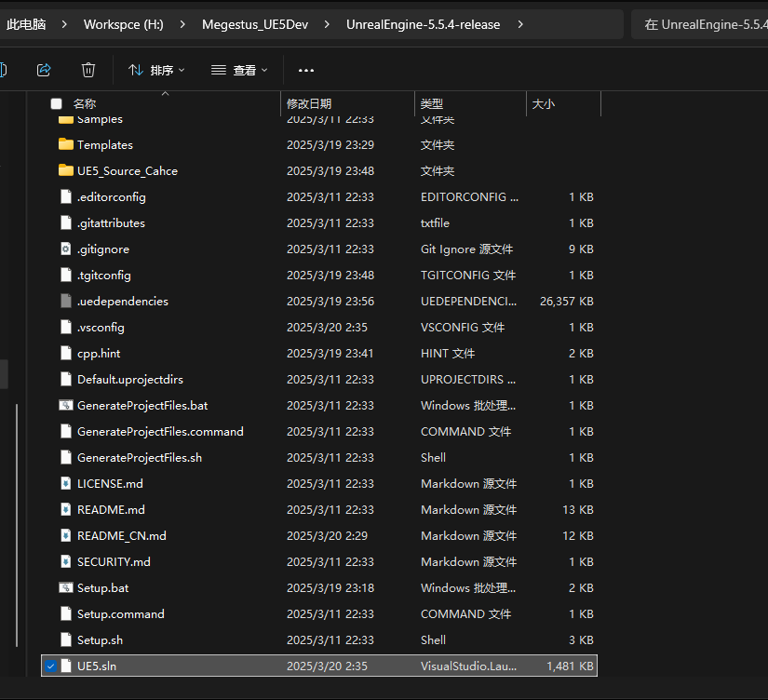Screen dimensions: 768x700
Task: Expand chevron after UnrealEngine-5.5.4-release breadcrumb
Action: (520, 24)
